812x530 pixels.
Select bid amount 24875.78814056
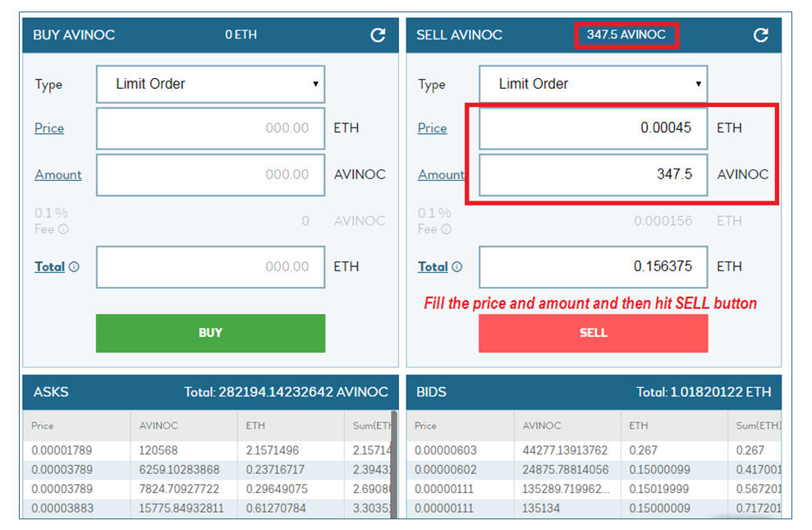[566, 470]
